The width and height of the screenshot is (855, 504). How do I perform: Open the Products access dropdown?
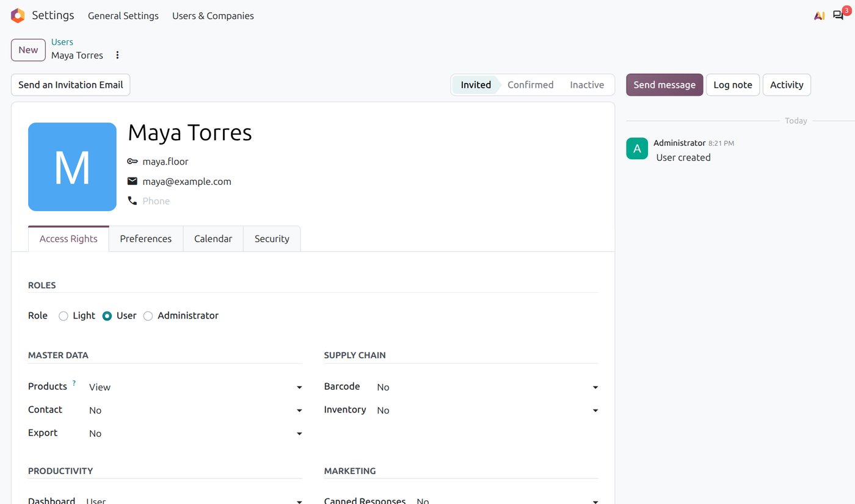pyautogui.click(x=195, y=387)
